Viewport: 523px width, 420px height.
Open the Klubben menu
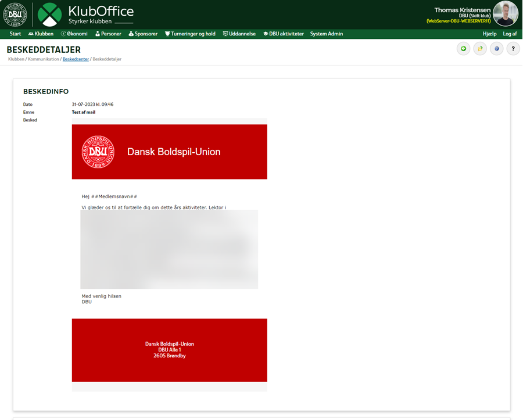(x=41, y=34)
